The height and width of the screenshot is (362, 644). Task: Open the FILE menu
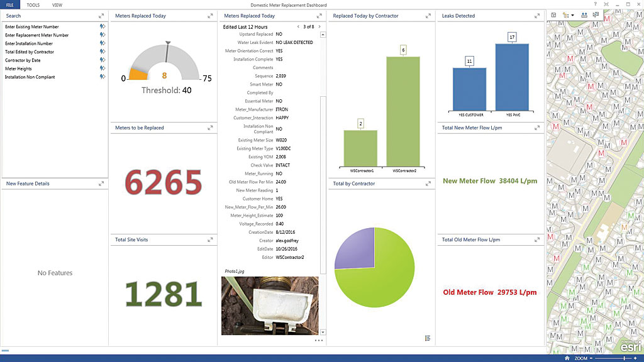10,5
